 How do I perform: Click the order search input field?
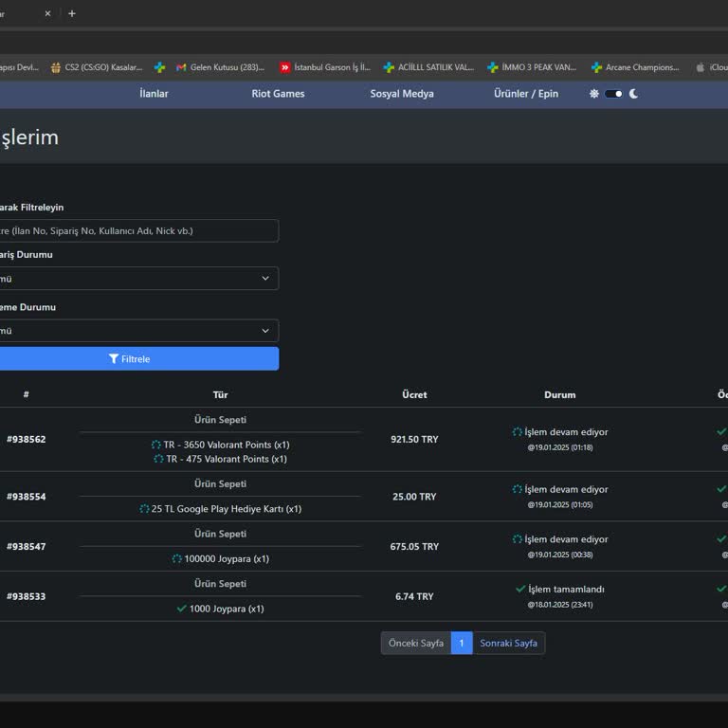(x=137, y=230)
